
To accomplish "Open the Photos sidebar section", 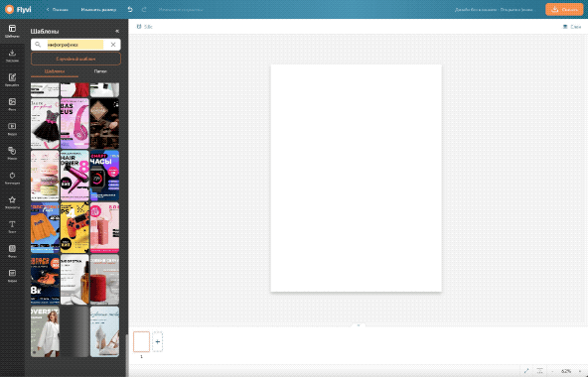I will [12, 104].
